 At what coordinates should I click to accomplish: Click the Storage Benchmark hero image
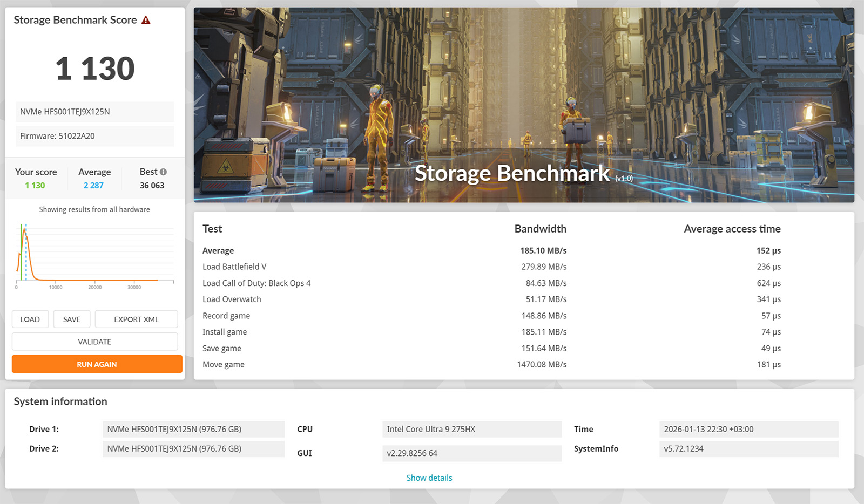click(523, 105)
